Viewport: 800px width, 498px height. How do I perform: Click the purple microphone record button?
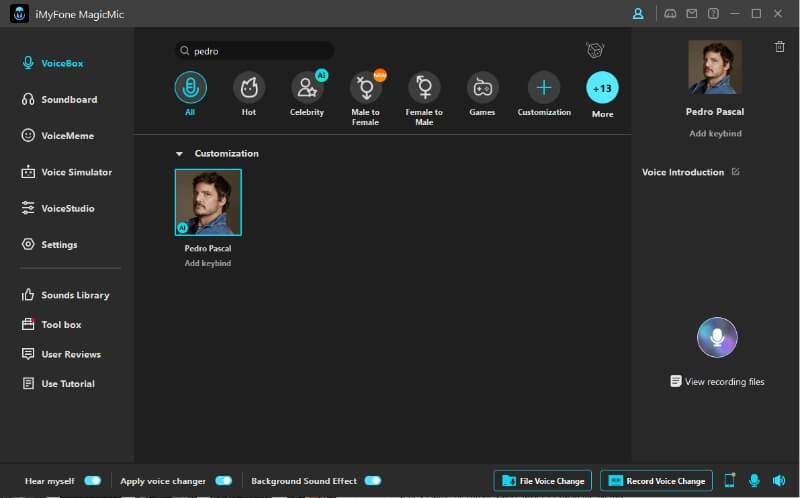click(x=717, y=337)
